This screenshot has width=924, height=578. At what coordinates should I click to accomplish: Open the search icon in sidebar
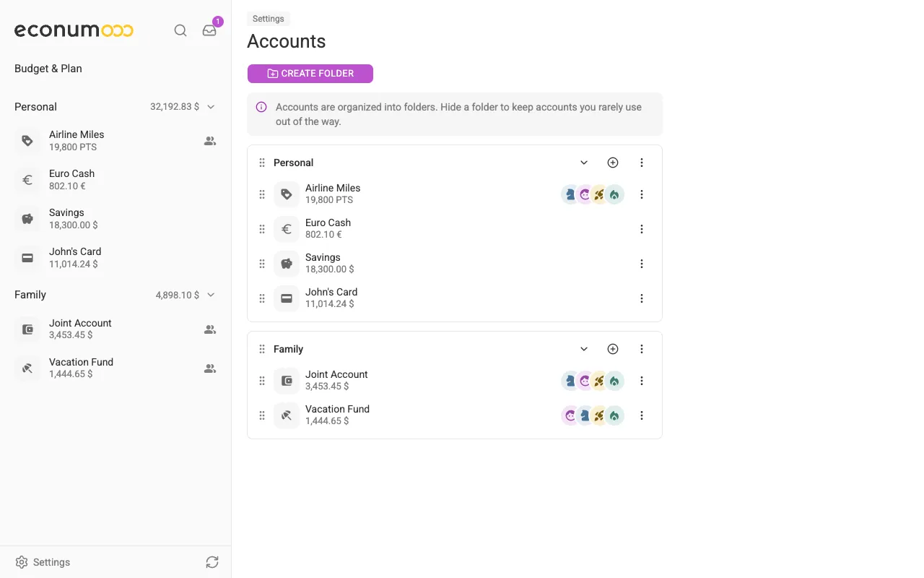(180, 30)
